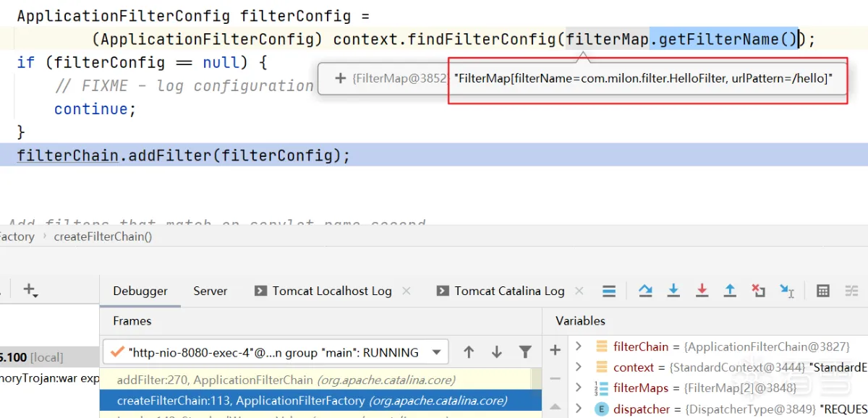The height and width of the screenshot is (418, 868).
Task: Click the continue; statement
Action: 95,109
